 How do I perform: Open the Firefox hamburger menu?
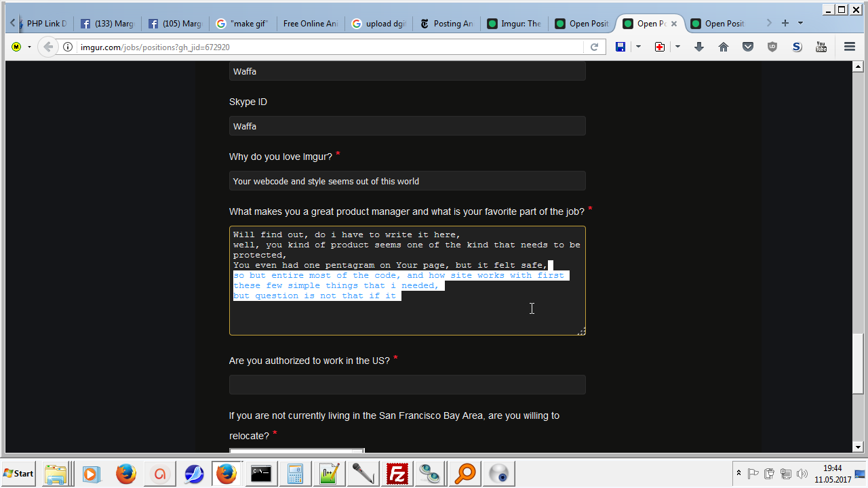pyautogui.click(x=850, y=47)
